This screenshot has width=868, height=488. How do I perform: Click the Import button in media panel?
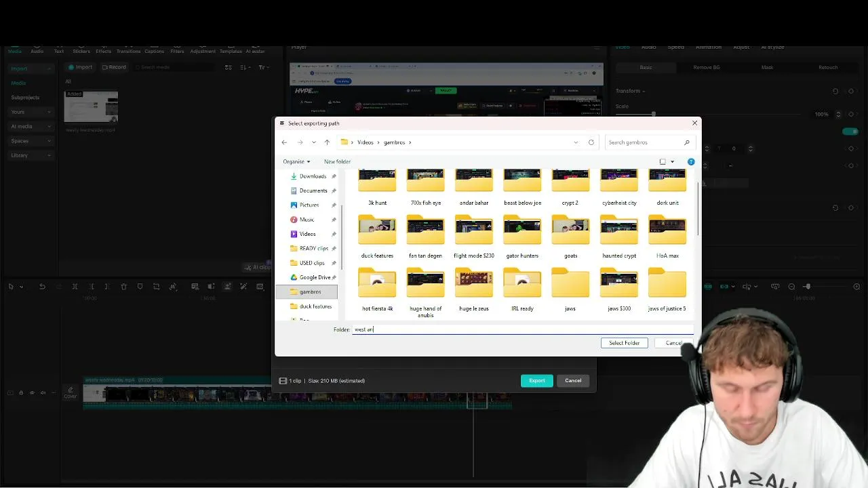[80, 67]
